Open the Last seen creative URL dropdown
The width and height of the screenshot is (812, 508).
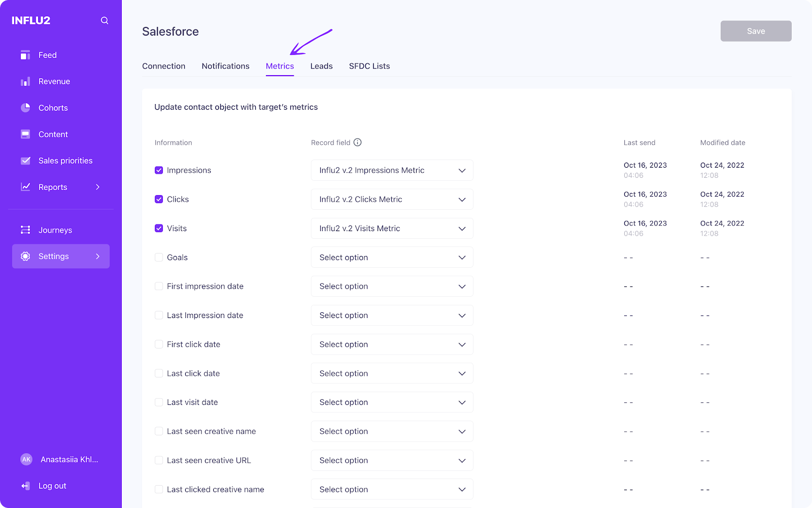pos(392,460)
